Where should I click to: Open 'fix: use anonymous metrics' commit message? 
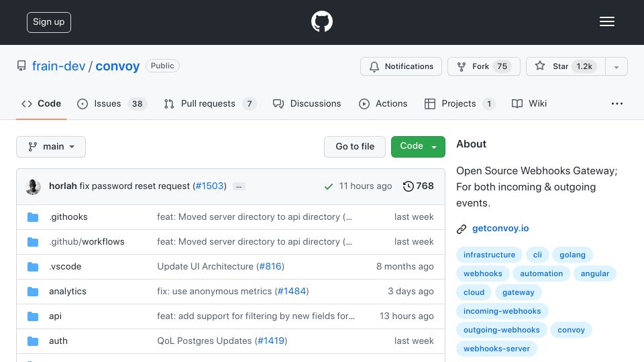coord(215,291)
